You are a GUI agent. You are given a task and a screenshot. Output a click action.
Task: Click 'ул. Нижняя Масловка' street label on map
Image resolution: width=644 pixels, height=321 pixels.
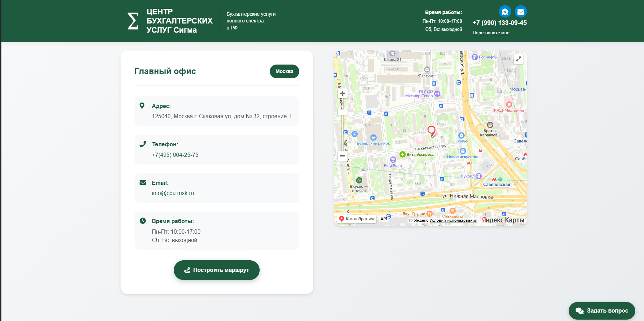pyautogui.click(x=467, y=196)
